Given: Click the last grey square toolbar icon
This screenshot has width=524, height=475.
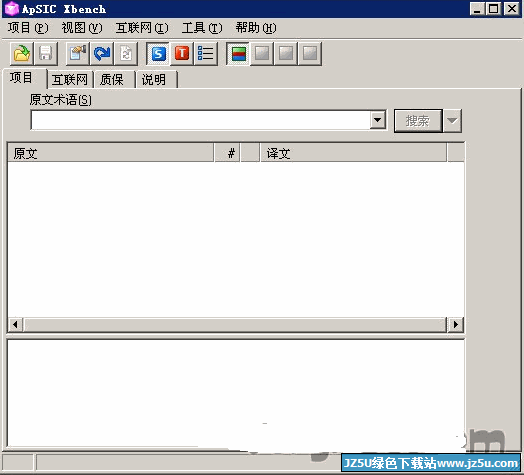Looking at the screenshot, I should (x=310, y=53).
